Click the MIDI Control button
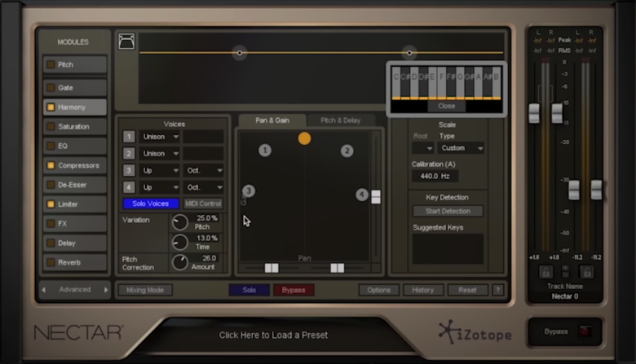 click(203, 204)
